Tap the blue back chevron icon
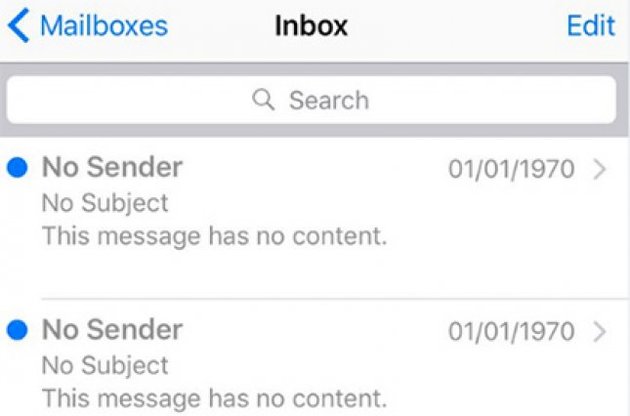This screenshot has width=630, height=416. point(18,25)
